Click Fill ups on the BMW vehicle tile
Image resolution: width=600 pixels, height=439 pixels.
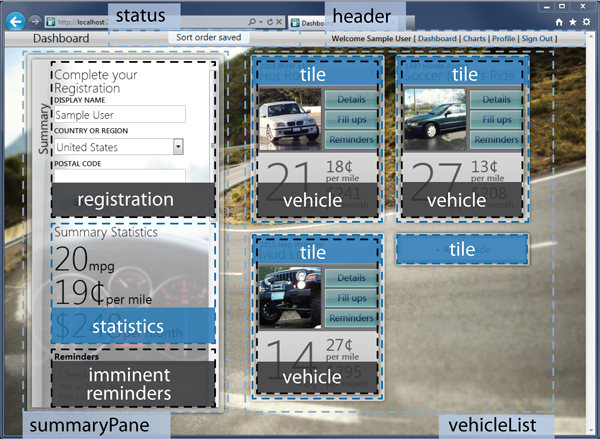pos(351,119)
